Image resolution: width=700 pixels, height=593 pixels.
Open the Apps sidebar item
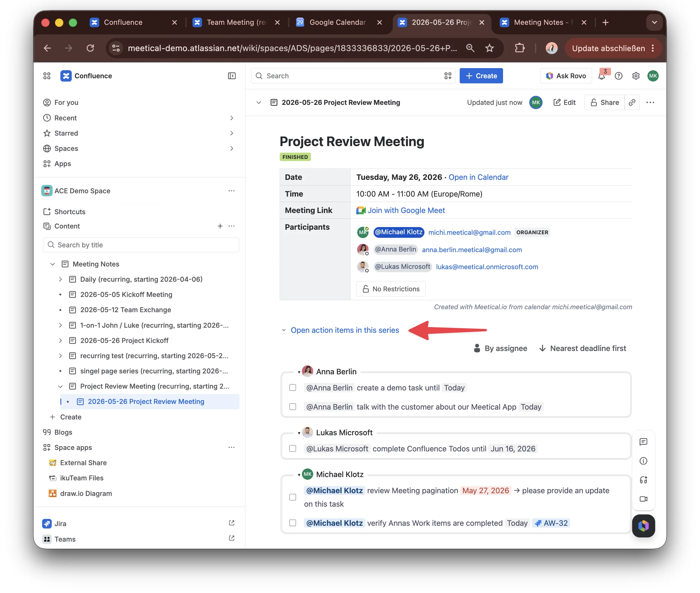tap(62, 164)
